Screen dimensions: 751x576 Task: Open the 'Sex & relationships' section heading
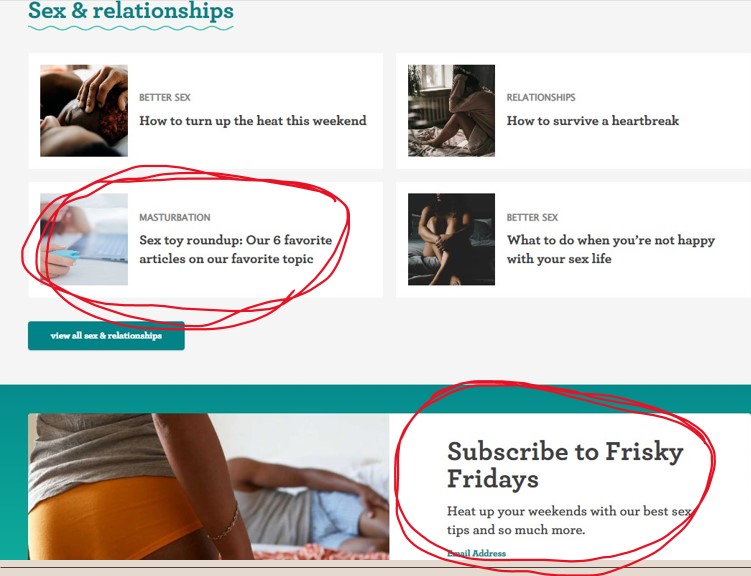[x=131, y=11]
